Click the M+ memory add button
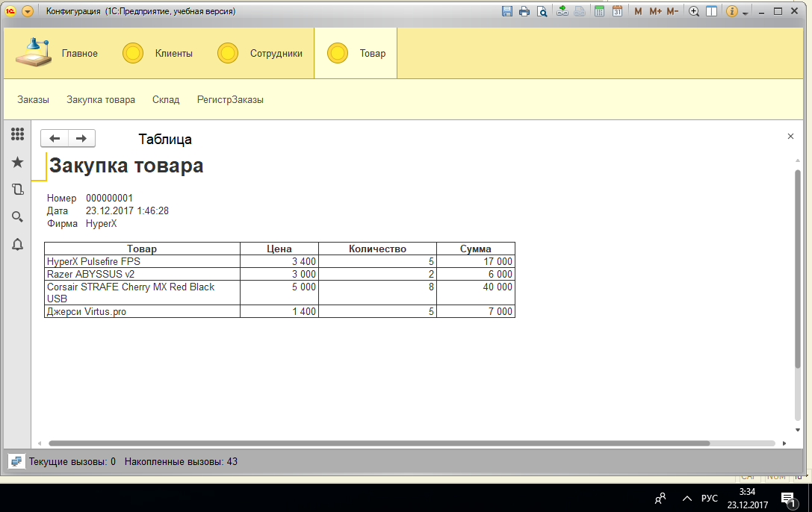Screen dimensions: 812x512 (x=656, y=11)
